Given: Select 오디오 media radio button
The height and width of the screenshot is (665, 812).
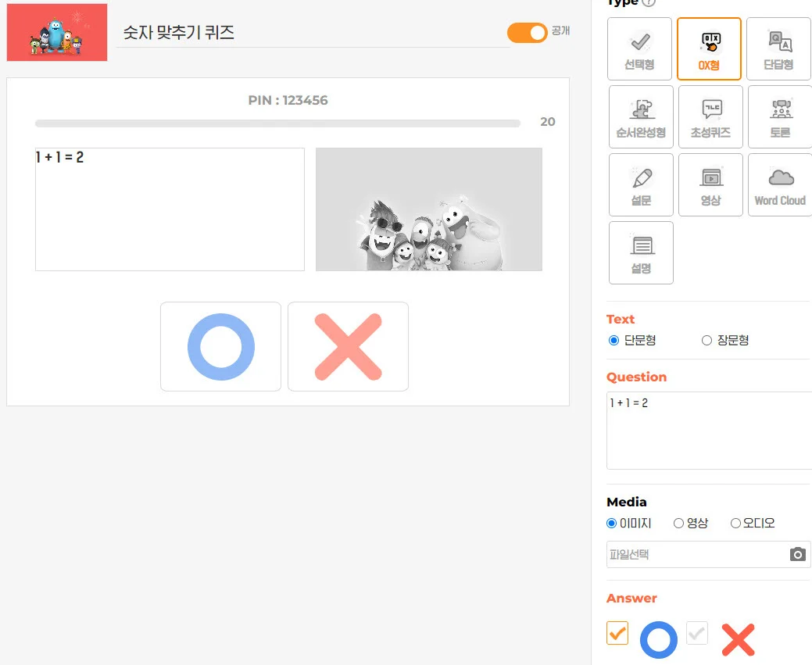Looking at the screenshot, I should coord(735,523).
